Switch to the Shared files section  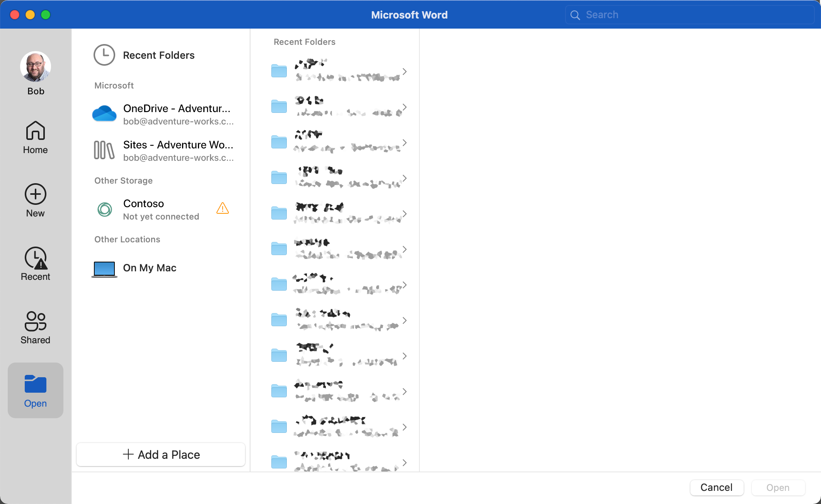click(x=35, y=327)
